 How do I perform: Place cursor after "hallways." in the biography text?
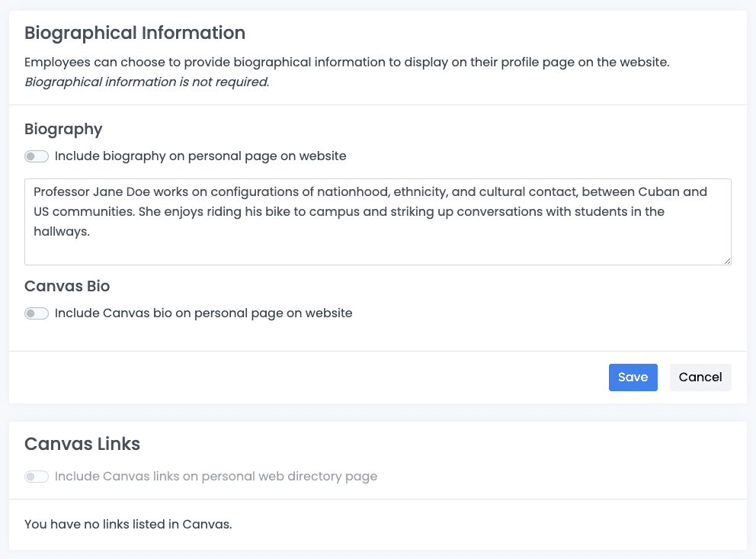[x=91, y=232]
